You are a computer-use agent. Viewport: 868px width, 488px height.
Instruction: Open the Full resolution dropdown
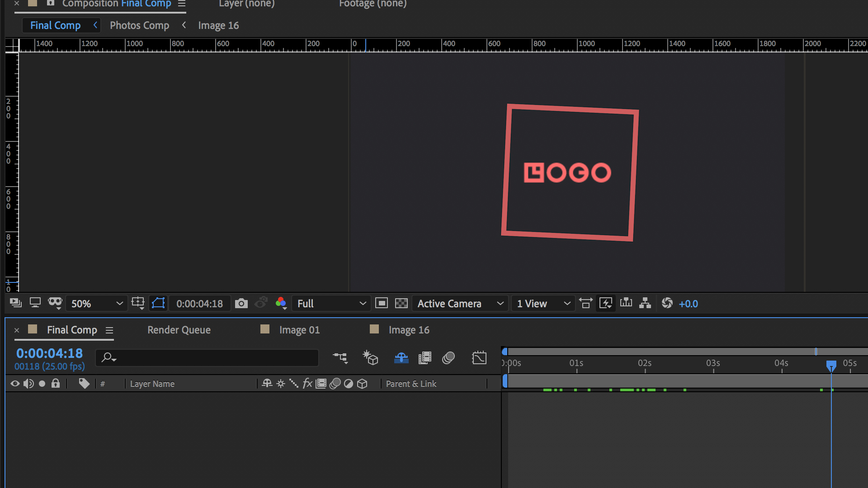tap(331, 303)
